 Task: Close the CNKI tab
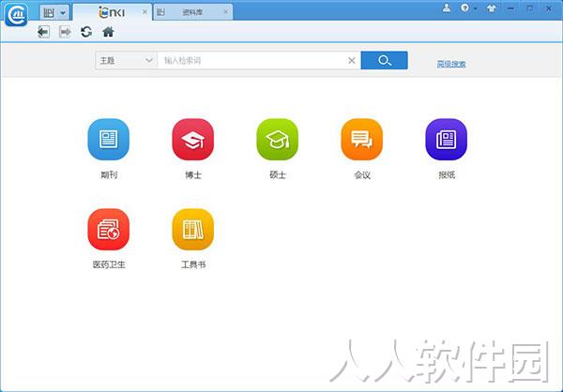[145, 12]
